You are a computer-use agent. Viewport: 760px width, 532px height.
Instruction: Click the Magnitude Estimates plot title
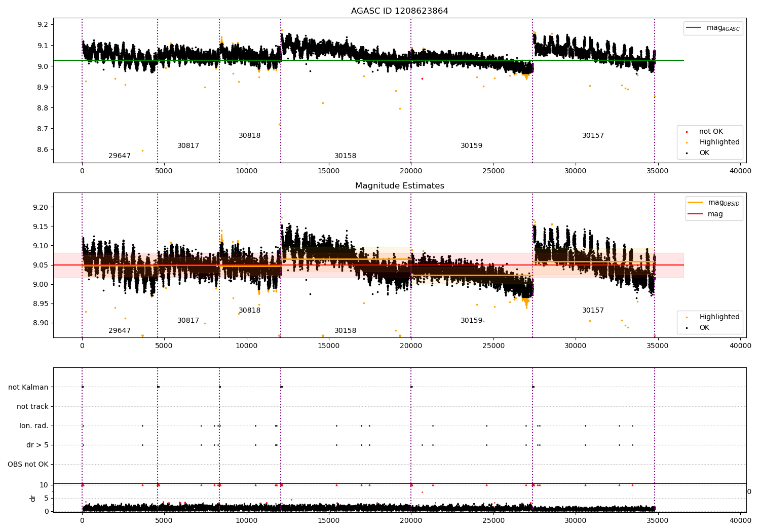pos(399,186)
